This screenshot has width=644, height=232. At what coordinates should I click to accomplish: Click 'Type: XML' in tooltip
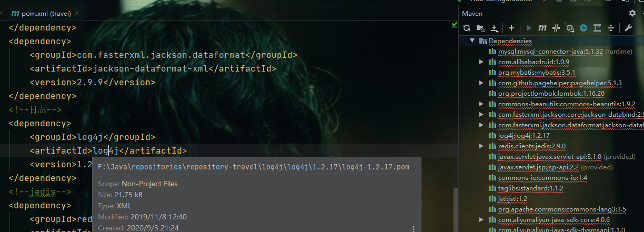[115, 206]
